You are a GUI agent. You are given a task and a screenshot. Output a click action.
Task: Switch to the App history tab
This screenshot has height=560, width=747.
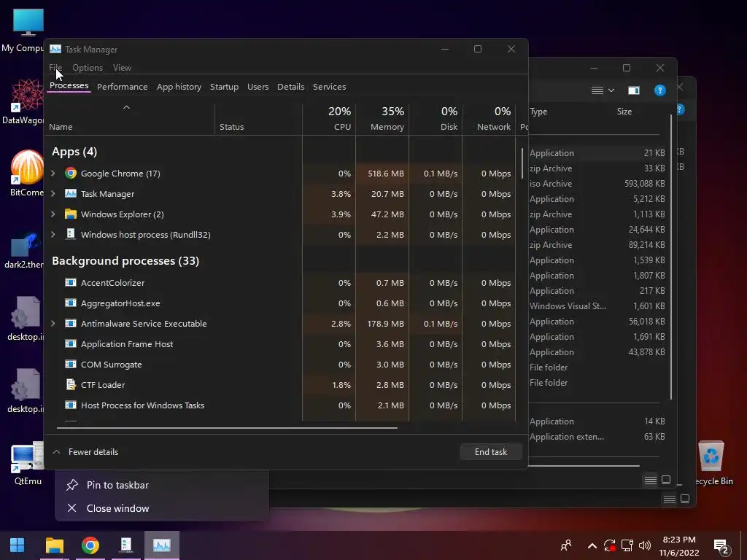(179, 87)
